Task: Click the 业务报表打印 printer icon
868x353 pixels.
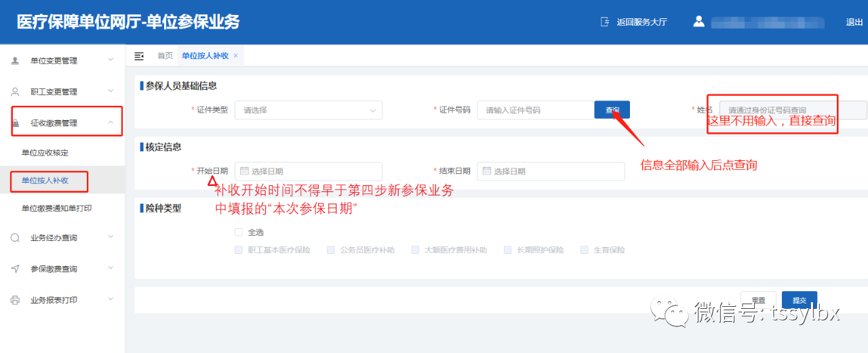Action: tap(15, 300)
